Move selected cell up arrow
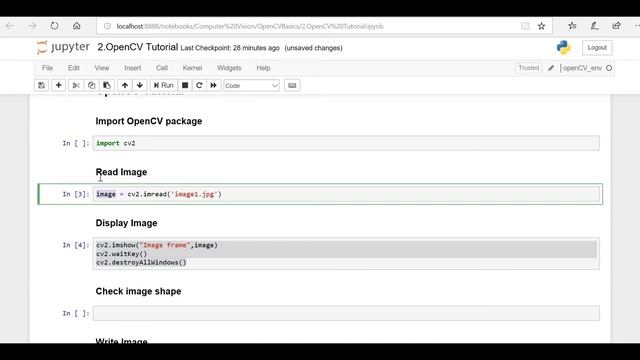This screenshot has width=640, height=360. click(x=125, y=85)
